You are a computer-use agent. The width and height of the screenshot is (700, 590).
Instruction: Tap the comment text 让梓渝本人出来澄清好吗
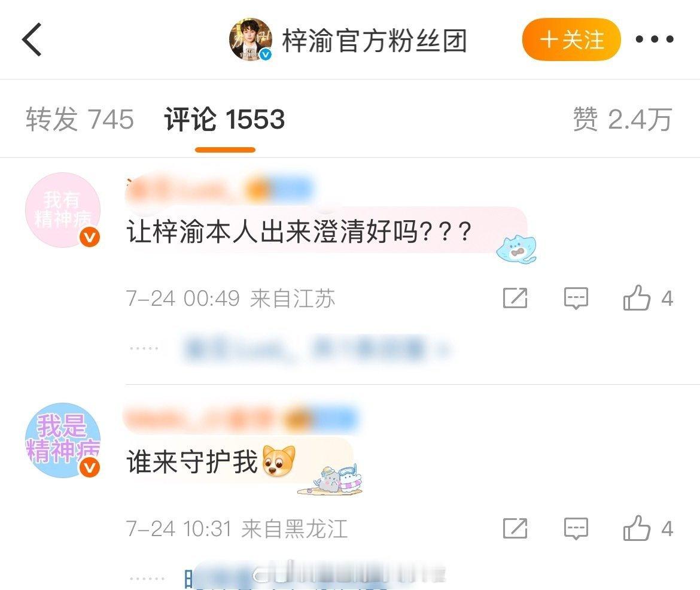[x=299, y=232]
